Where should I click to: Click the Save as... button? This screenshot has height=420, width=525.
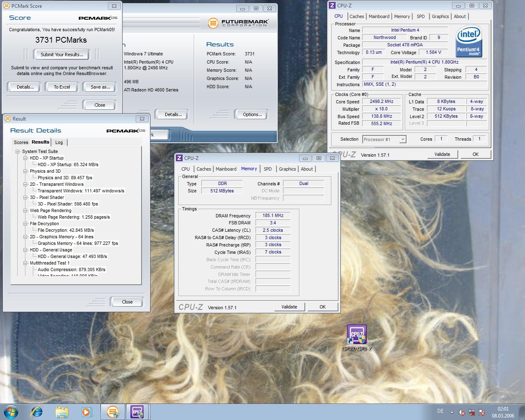[100, 87]
